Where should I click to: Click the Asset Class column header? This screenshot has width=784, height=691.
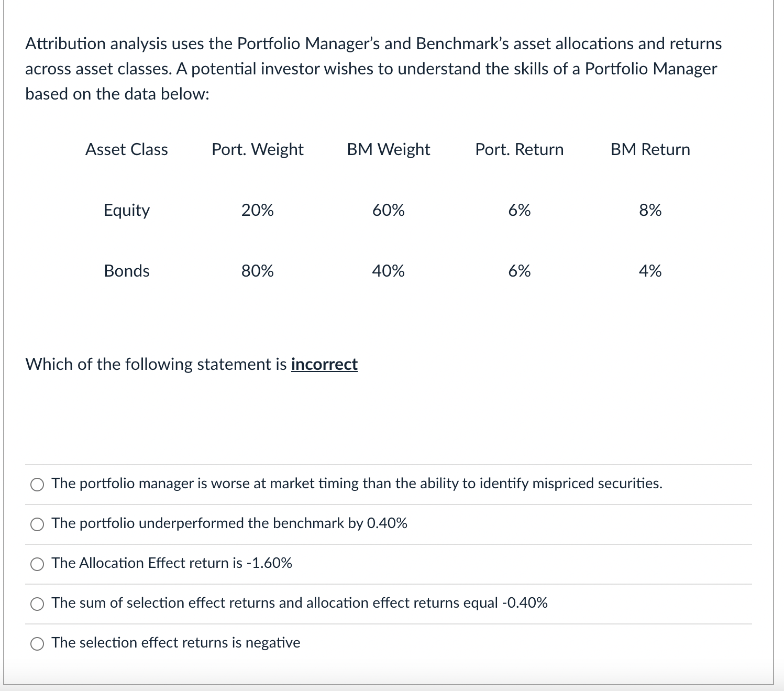click(126, 149)
